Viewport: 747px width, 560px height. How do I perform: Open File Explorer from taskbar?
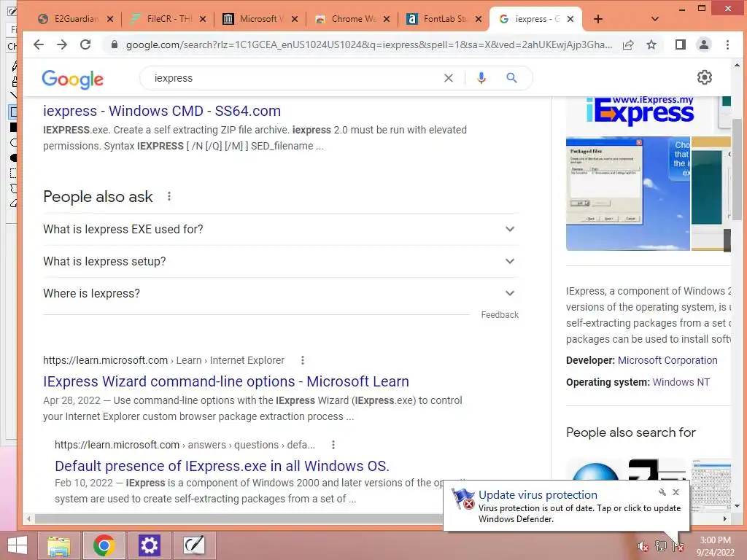(x=58, y=545)
